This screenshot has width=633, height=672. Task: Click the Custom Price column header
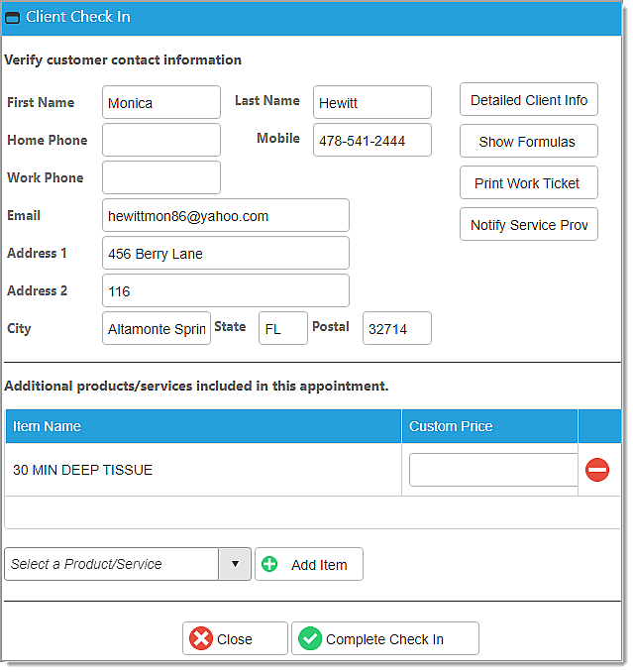tap(489, 426)
